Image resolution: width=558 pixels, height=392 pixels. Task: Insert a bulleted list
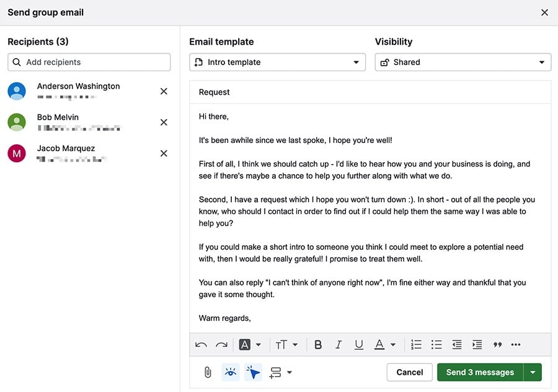point(436,344)
